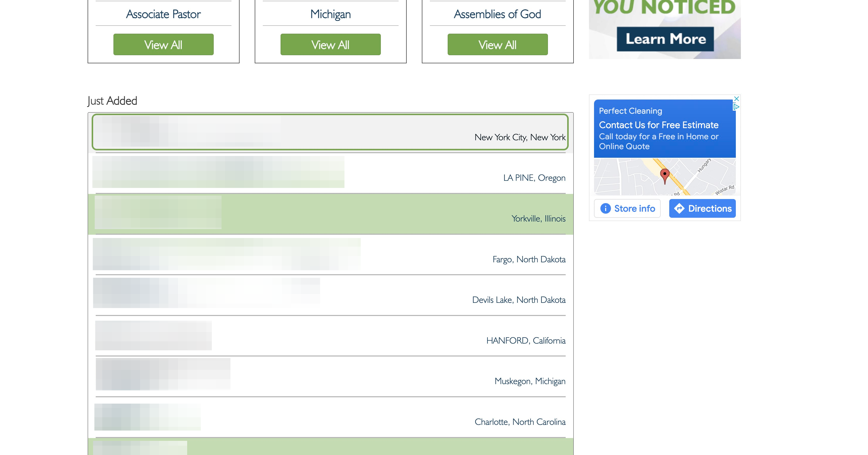Open the Muskegon, Michigan listing
Image resolution: width=868 pixels, height=455 pixels.
pyautogui.click(x=330, y=377)
